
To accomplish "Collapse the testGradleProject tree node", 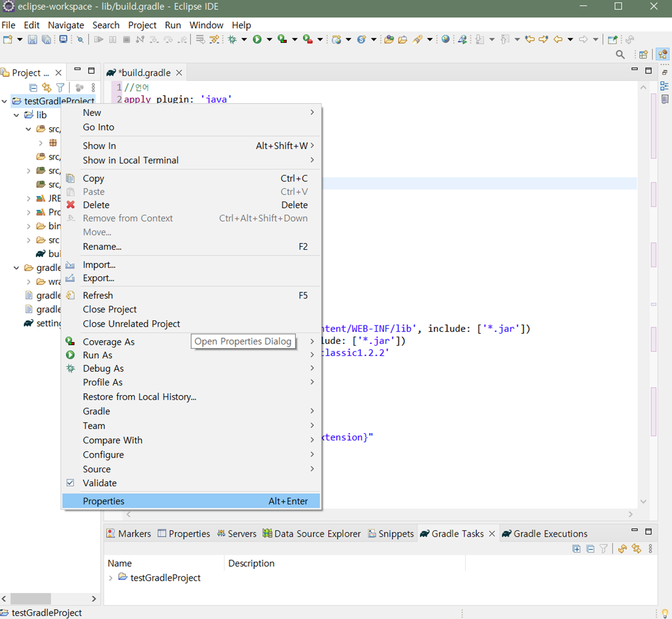I will pyautogui.click(x=4, y=101).
